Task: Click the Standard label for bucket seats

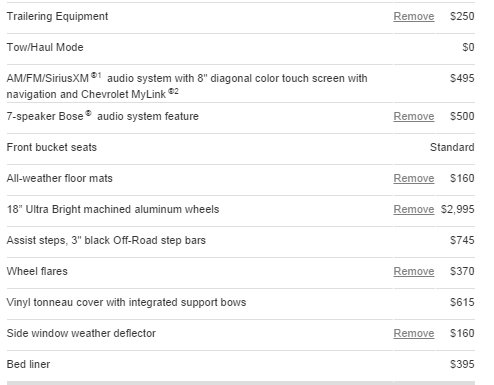Action: [452, 147]
